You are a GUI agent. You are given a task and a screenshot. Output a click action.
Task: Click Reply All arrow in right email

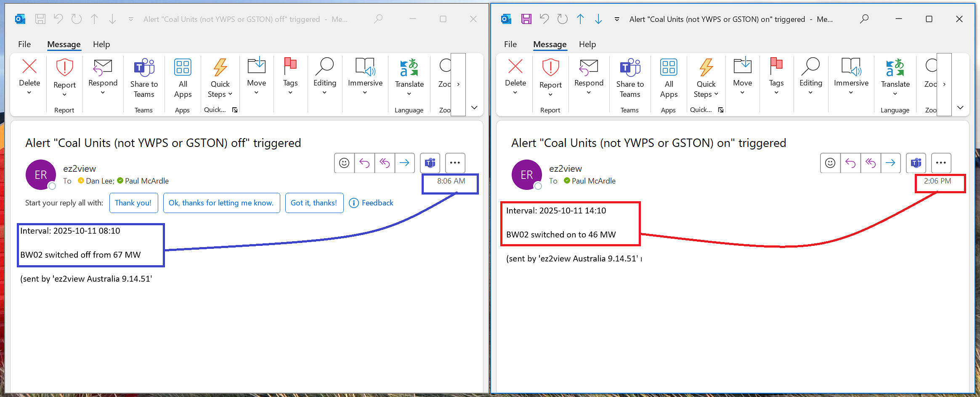point(870,163)
